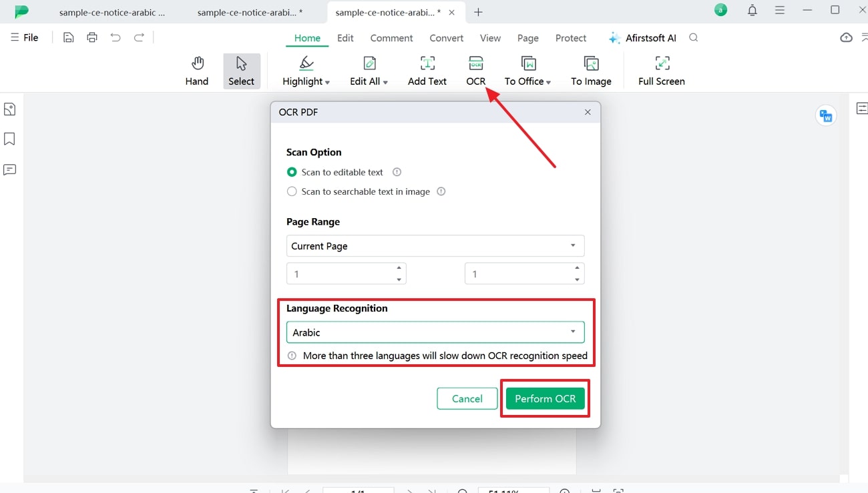868x493 pixels.
Task: Click the Perform OCR button
Action: 545,399
